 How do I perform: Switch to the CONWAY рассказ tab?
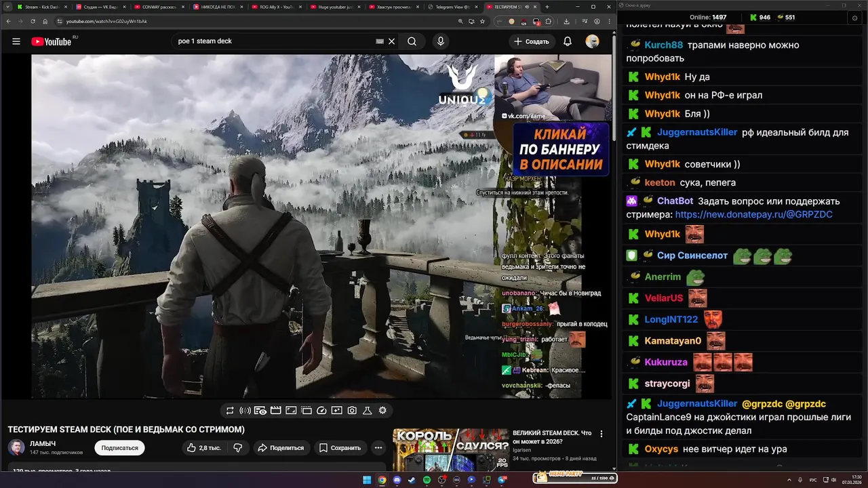point(159,7)
